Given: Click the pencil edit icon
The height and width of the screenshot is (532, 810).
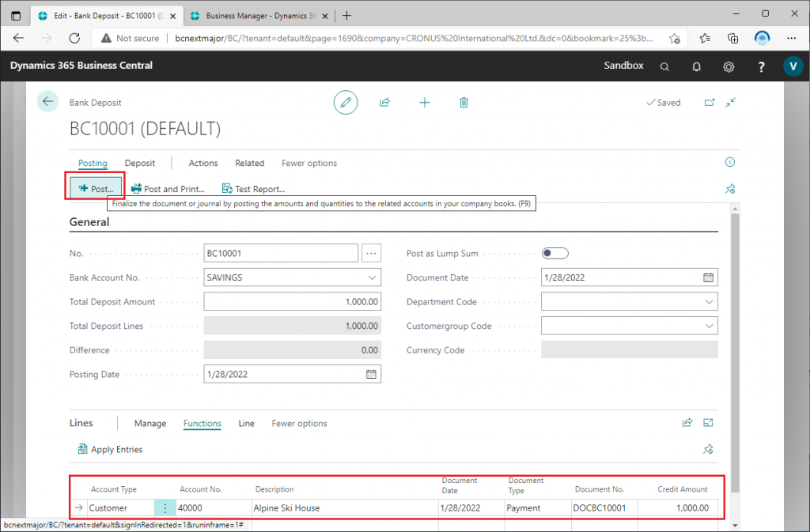Looking at the screenshot, I should (346, 102).
